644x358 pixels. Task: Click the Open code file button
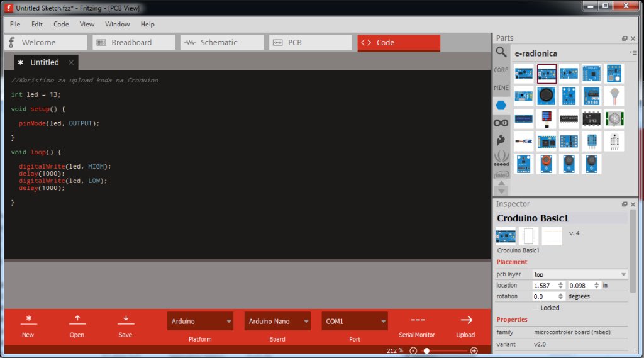pos(77,327)
